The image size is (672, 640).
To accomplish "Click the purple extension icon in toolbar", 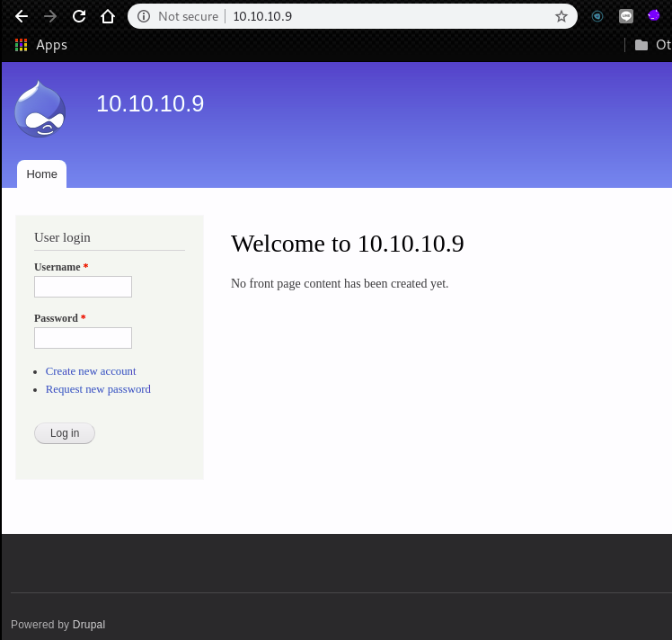I will coord(654,16).
